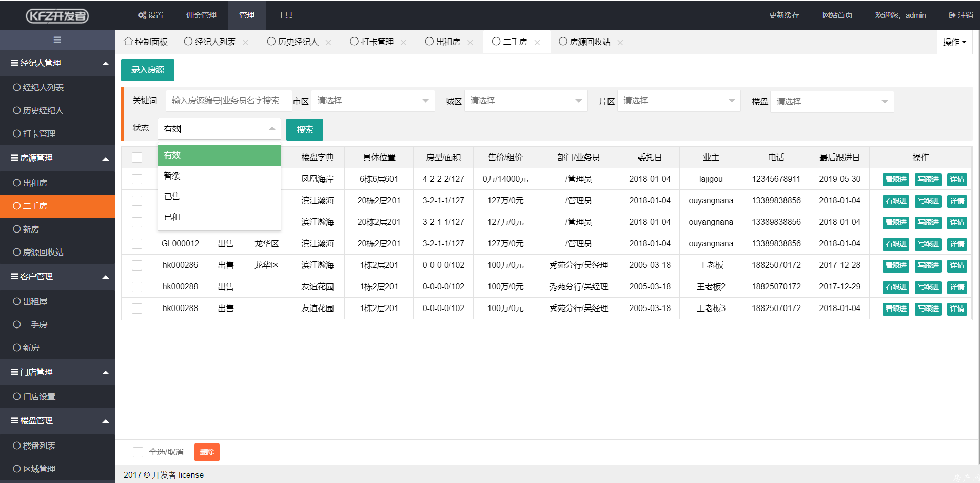
Task: Click the 注销 logout icon
Action: (961, 15)
